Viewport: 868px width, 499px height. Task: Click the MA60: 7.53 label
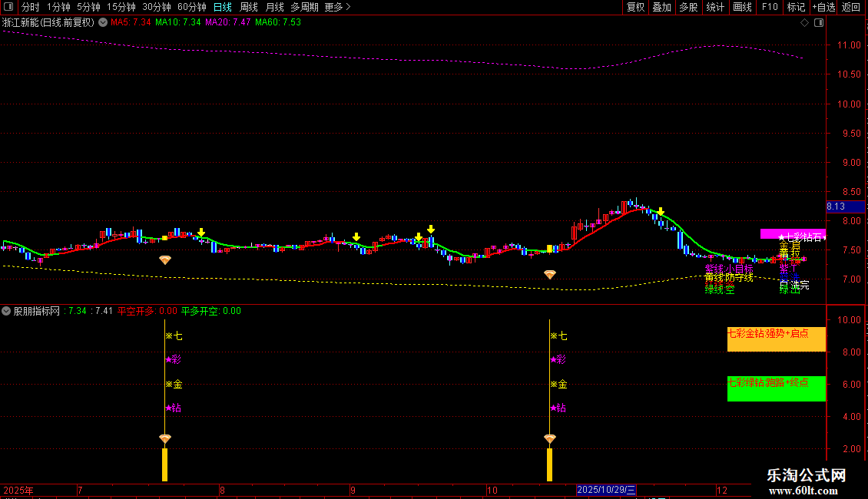point(278,22)
